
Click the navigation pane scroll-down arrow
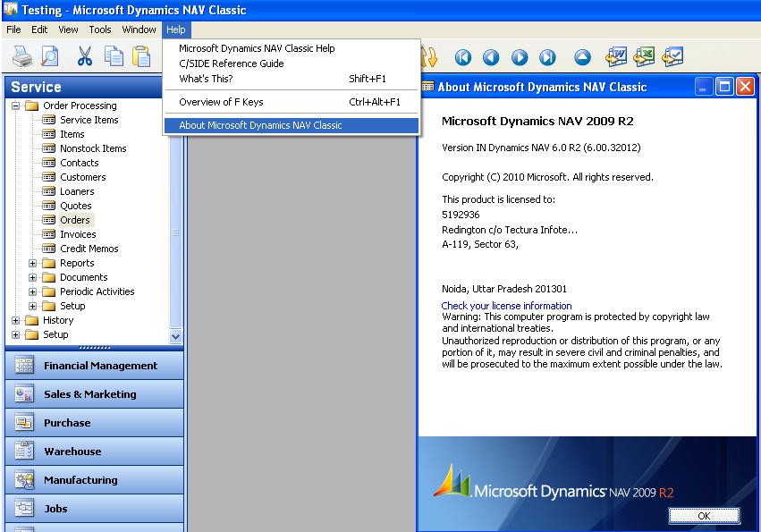(x=175, y=336)
